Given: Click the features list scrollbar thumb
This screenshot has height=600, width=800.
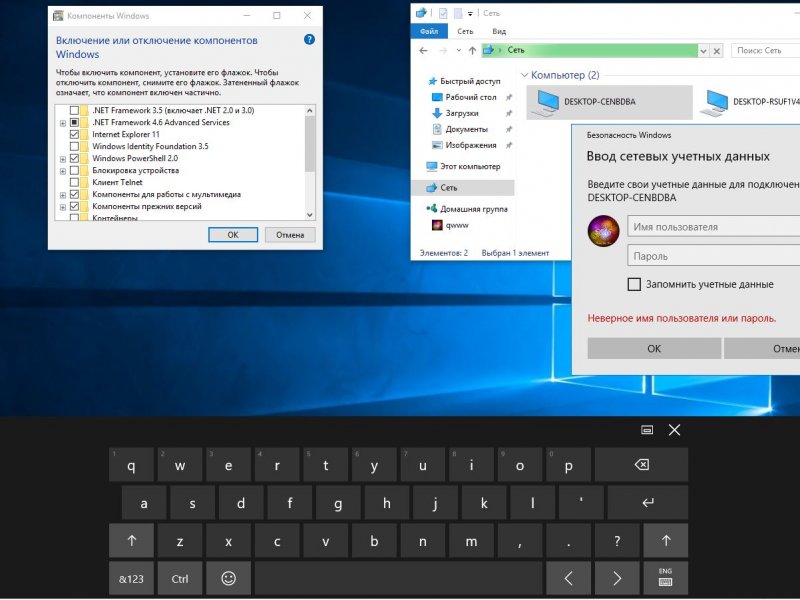Looking at the screenshot, I should click(x=310, y=144).
